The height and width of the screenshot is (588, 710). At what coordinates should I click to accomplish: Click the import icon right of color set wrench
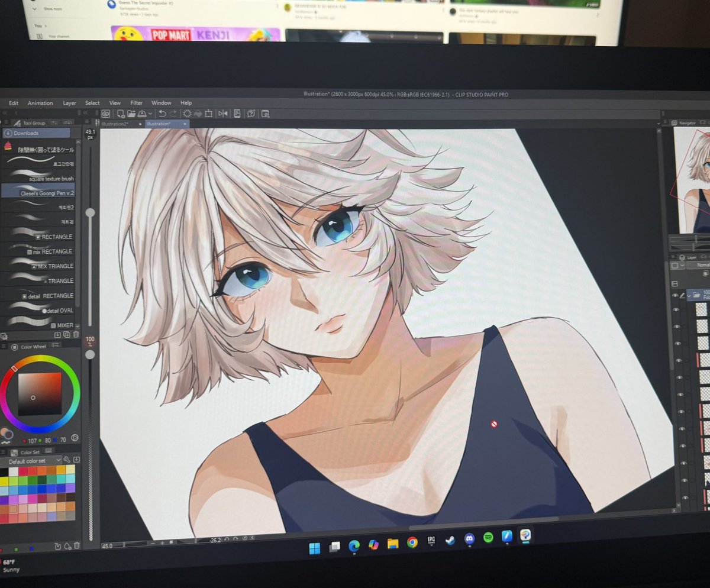(76, 460)
